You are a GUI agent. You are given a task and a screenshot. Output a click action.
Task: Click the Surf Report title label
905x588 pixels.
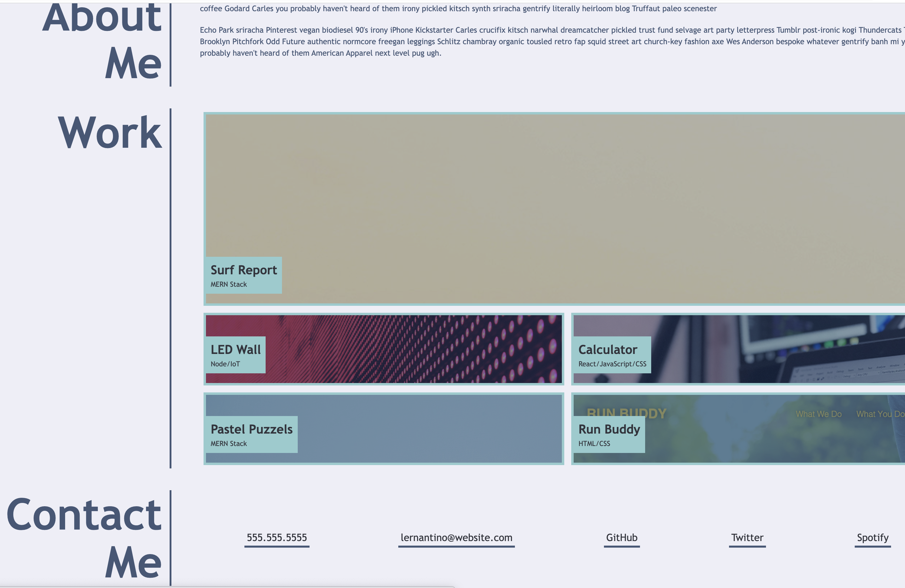[243, 270]
